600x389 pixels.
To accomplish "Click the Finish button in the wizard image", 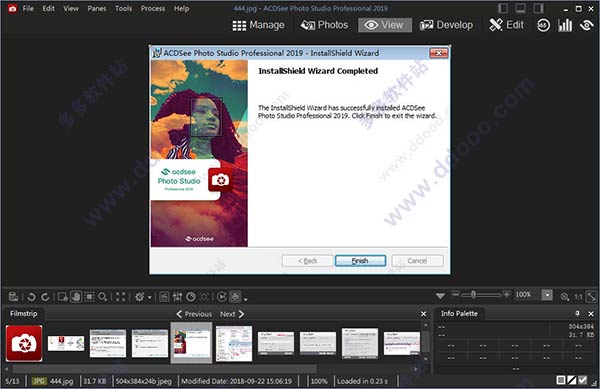I will click(x=360, y=261).
